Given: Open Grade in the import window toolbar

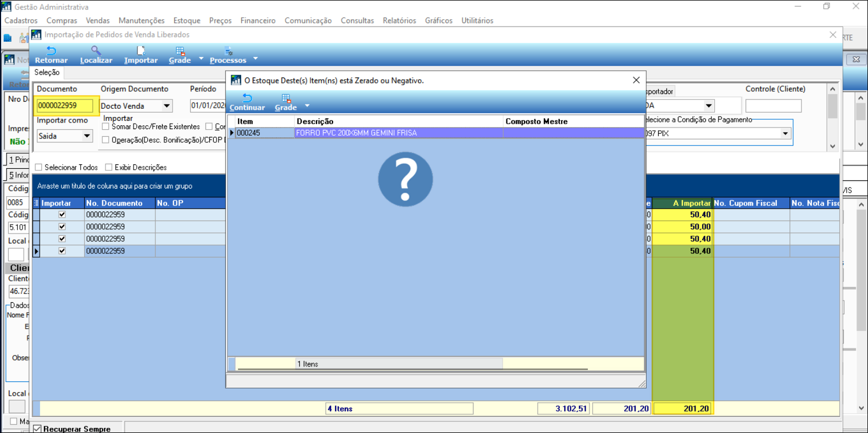Looking at the screenshot, I should click(x=180, y=55).
